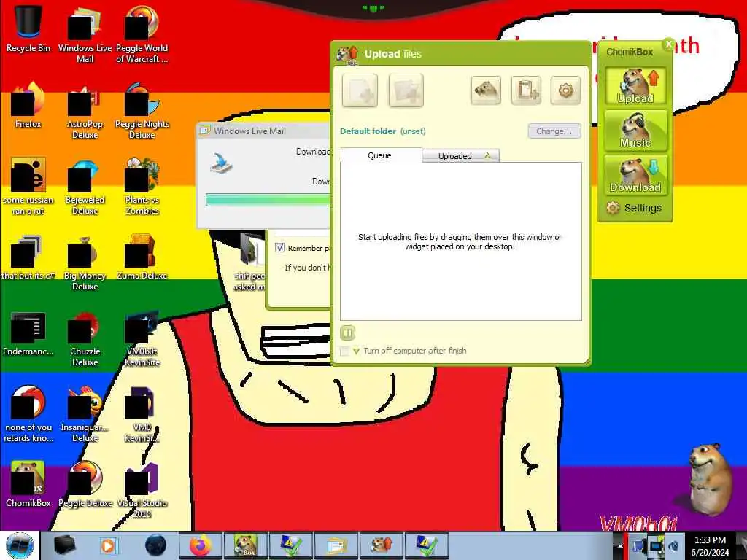Image resolution: width=747 pixels, height=560 pixels.
Task: Switch to the Uploaded tab
Action: coord(460,156)
